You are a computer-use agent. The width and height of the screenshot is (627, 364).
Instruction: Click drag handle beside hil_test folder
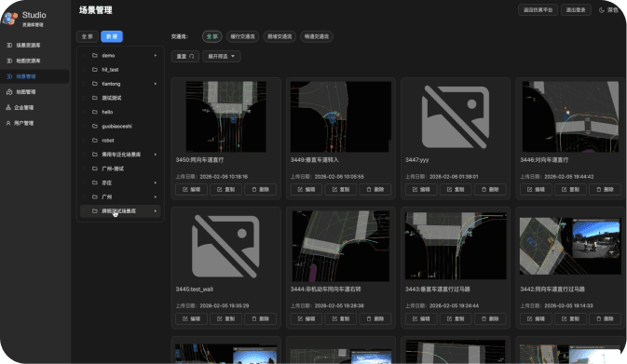click(x=84, y=70)
